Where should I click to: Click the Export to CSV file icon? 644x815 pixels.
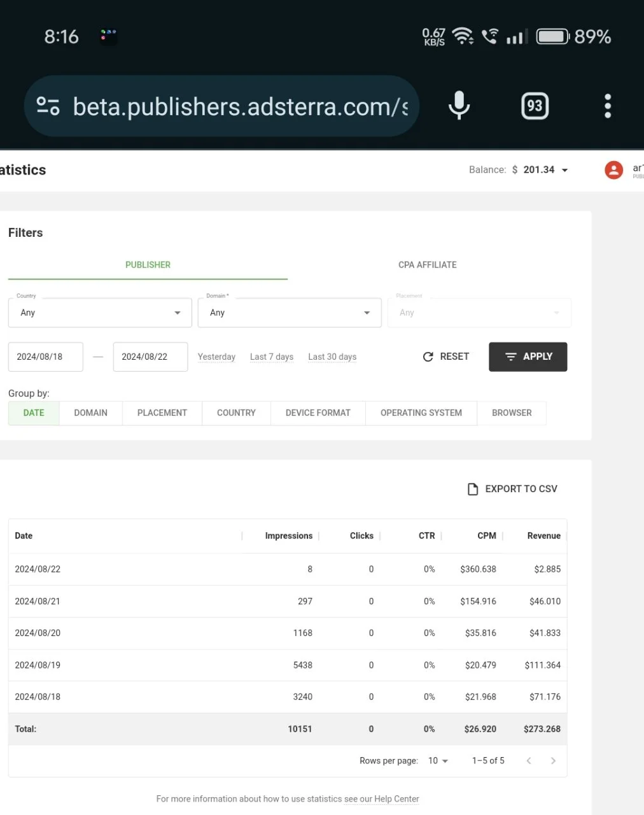pos(473,489)
